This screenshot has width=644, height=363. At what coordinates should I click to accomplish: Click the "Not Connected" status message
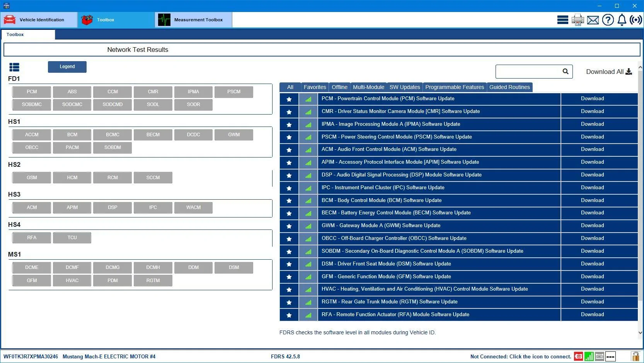(x=521, y=357)
